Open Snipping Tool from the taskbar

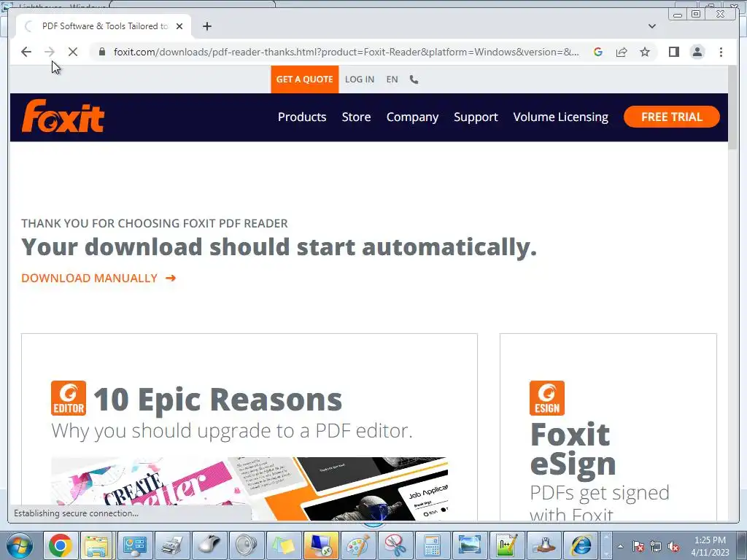point(395,545)
